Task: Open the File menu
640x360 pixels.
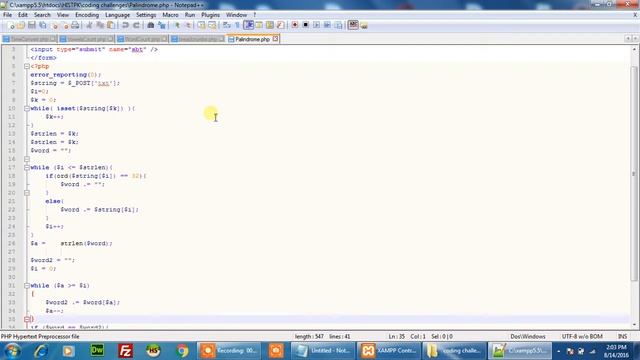Action: [7, 15]
